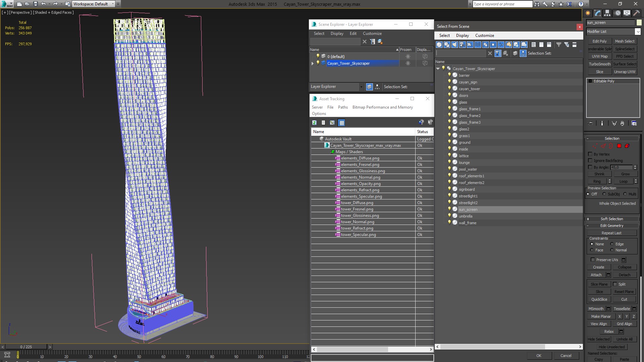Click the New Scene icon in the quick access toolbar

click(x=19, y=4)
